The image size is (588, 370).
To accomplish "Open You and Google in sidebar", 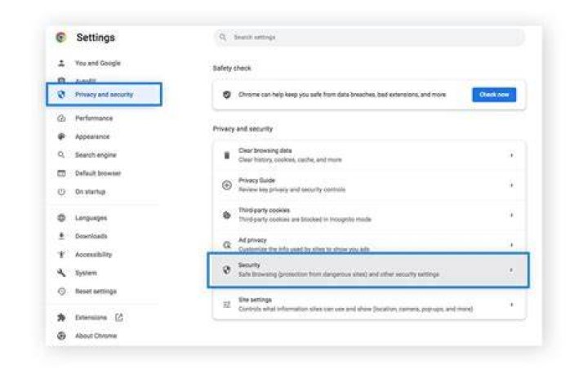I will pyautogui.click(x=98, y=63).
